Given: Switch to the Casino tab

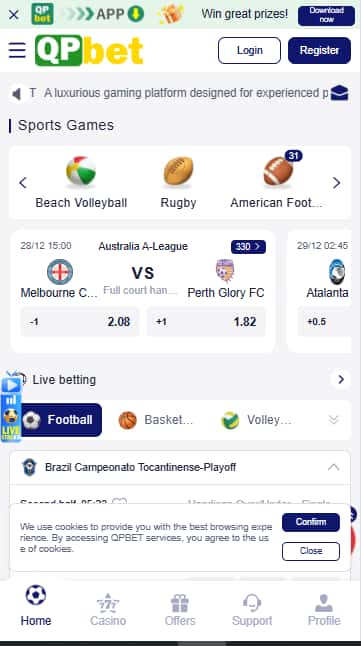Looking at the screenshot, I should (x=108, y=610).
